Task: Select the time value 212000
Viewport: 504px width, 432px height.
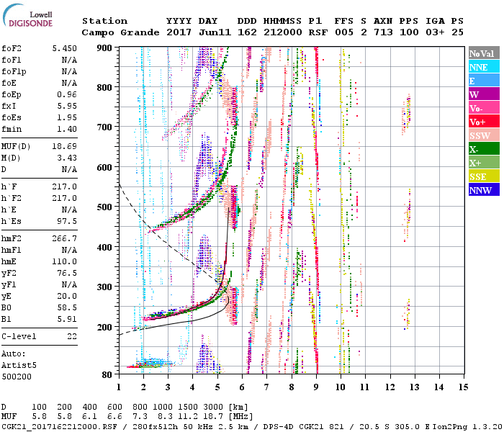Action: pos(283,33)
